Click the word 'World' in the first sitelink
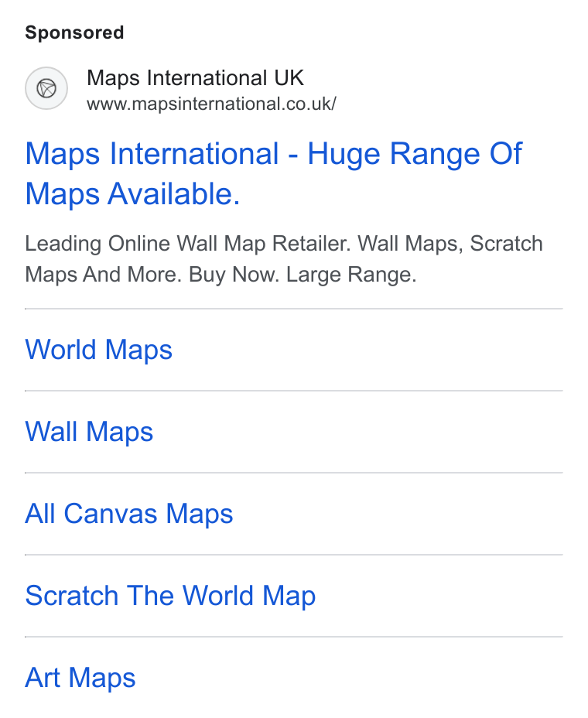The image size is (588, 718). coord(60,350)
